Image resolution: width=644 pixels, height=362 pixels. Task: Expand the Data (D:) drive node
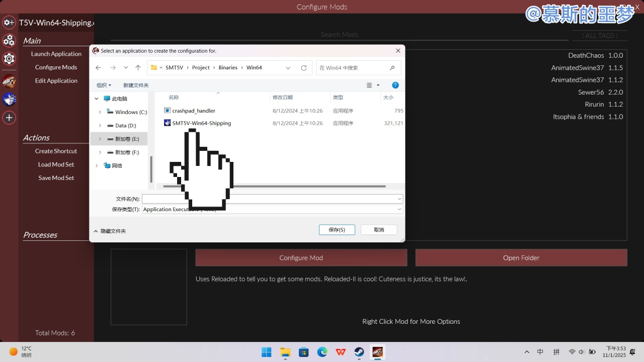tap(100, 126)
